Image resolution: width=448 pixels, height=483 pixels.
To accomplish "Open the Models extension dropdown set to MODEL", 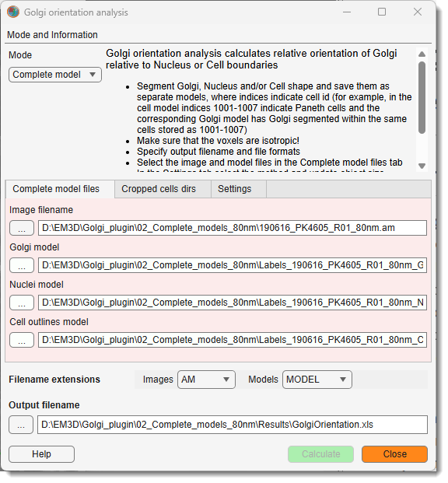I will pyautogui.click(x=317, y=380).
